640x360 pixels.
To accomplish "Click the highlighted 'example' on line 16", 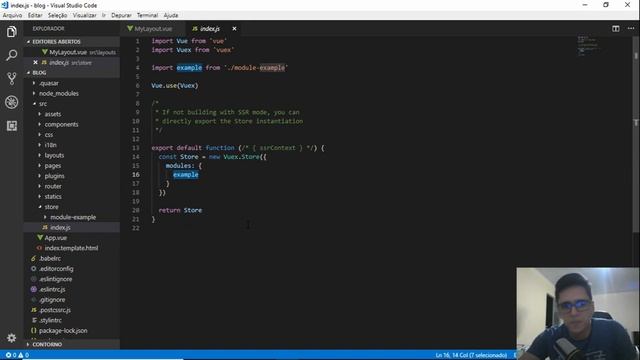I will click(x=186, y=175).
